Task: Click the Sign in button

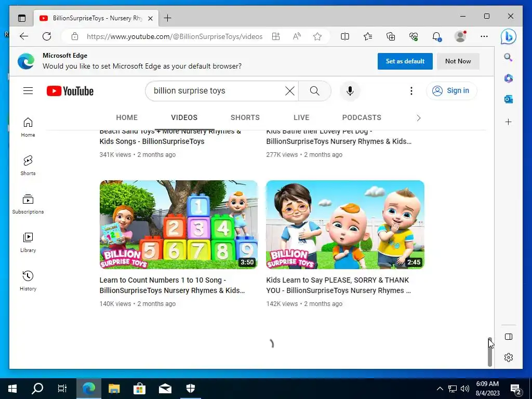Action: click(x=451, y=90)
